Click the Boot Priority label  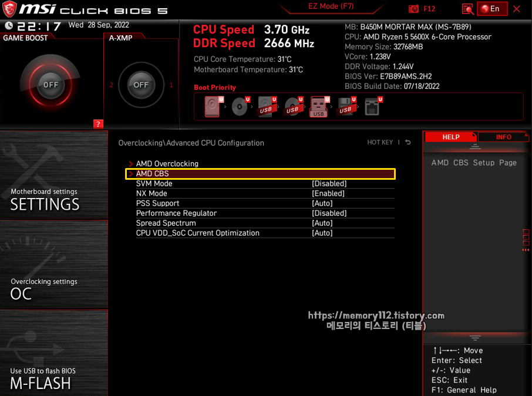tap(215, 88)
